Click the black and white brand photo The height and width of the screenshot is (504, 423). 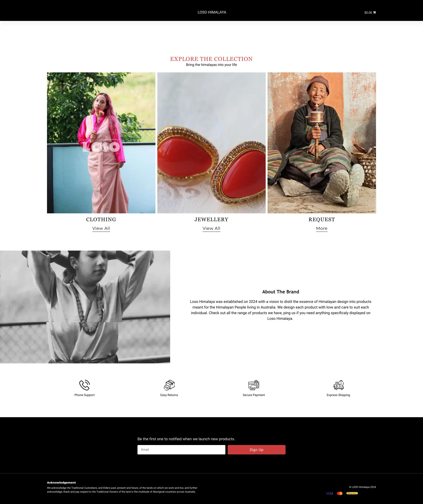85,307
